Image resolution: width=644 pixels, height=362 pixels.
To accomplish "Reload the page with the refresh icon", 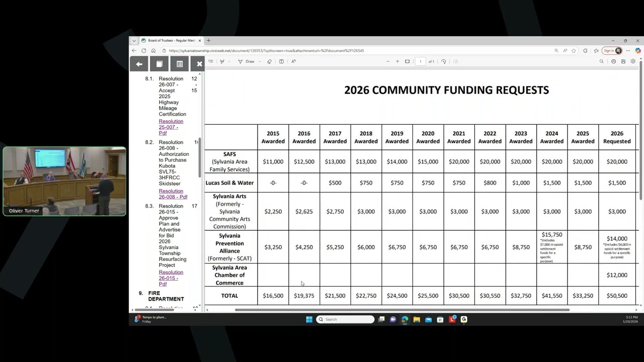I will tap(144, 51).
